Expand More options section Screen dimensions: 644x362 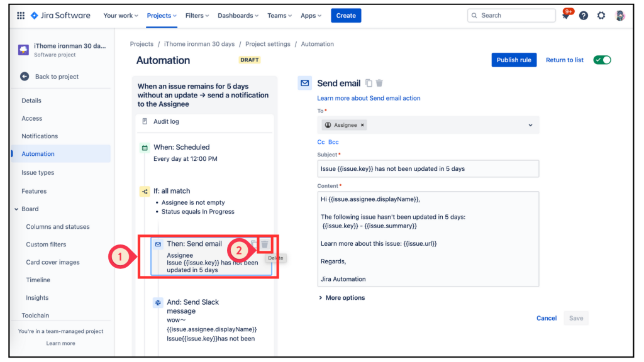point(341,298)
